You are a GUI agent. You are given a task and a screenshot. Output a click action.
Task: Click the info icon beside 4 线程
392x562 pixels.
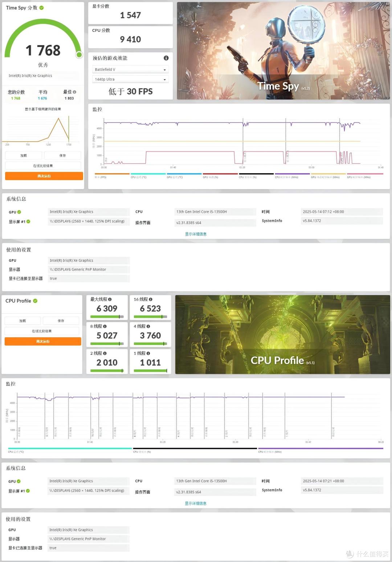(148, 326)
